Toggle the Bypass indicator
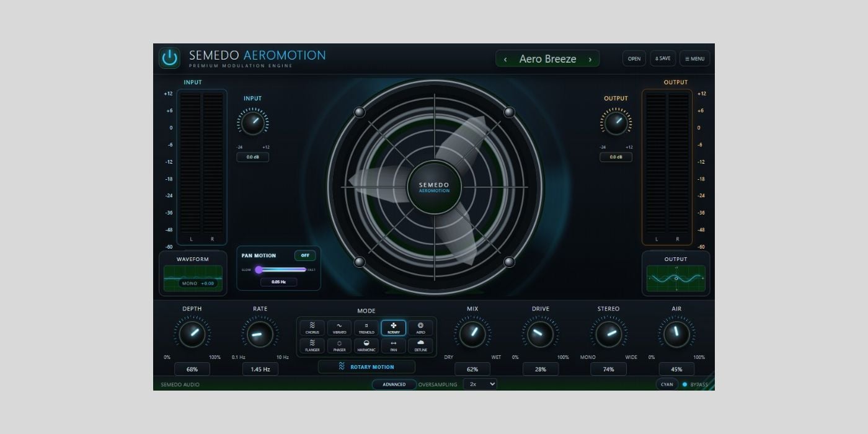868x434 pixels. pyautogui.click(x=694, y=384)
